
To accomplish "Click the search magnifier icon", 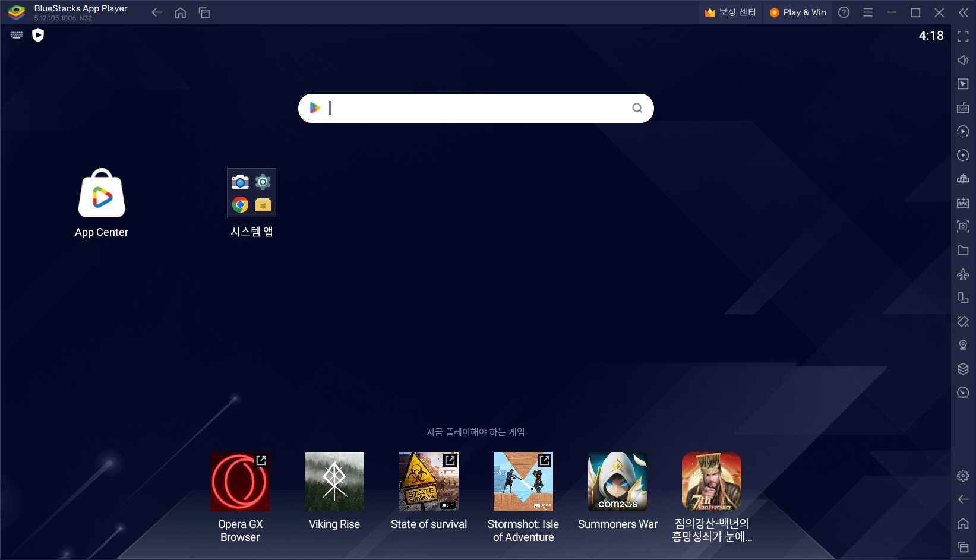I will [637, 108].
